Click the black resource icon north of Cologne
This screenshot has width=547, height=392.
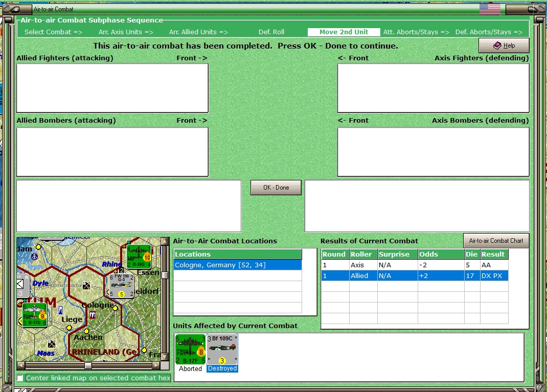(86, 286)
